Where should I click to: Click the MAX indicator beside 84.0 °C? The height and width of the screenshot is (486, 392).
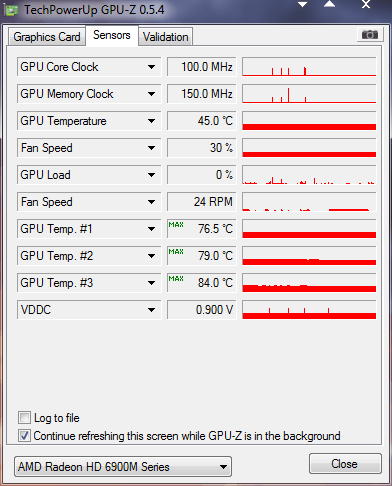176,279
